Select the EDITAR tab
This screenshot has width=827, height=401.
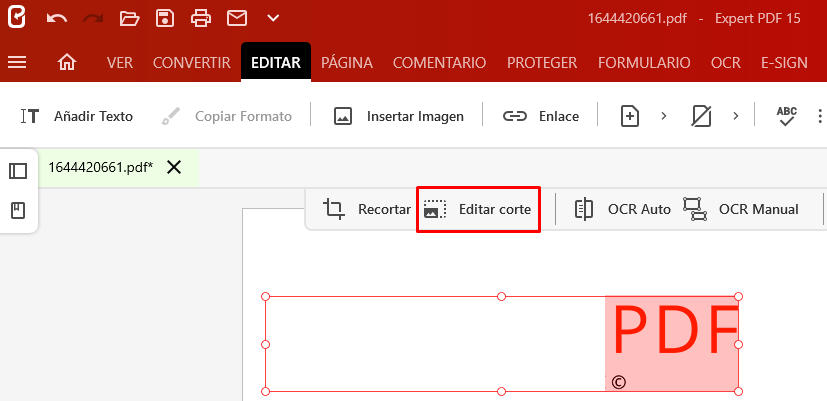[276, 63]
